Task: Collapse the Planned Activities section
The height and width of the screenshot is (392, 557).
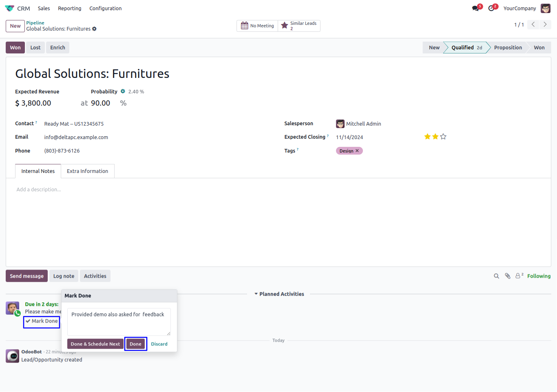Action: point(279,294)
